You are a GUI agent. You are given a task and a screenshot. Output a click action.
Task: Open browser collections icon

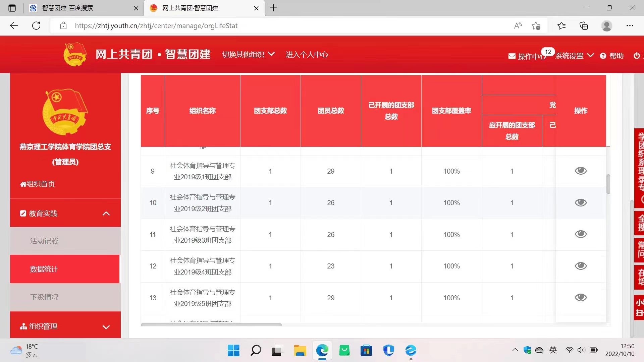coord(584,26)
